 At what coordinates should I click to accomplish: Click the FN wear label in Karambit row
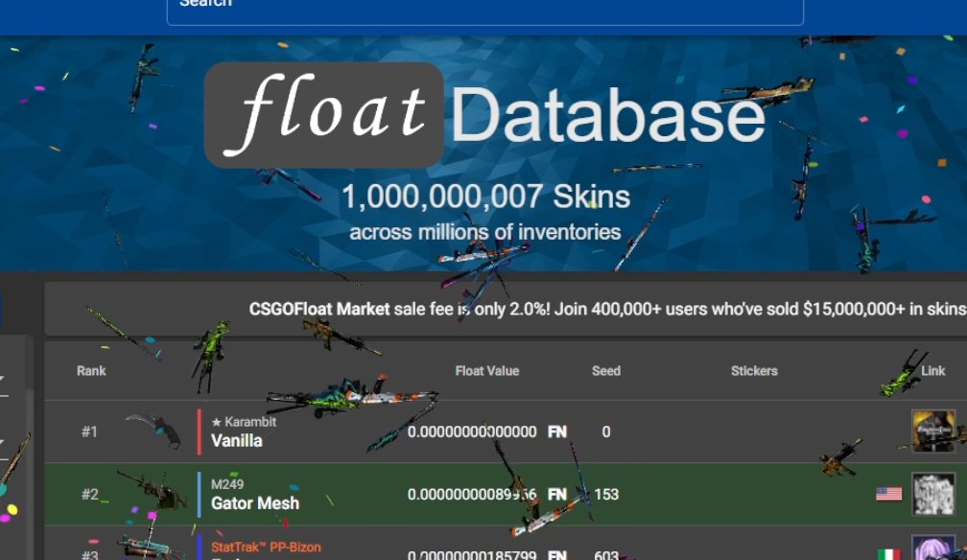point(556,432)
